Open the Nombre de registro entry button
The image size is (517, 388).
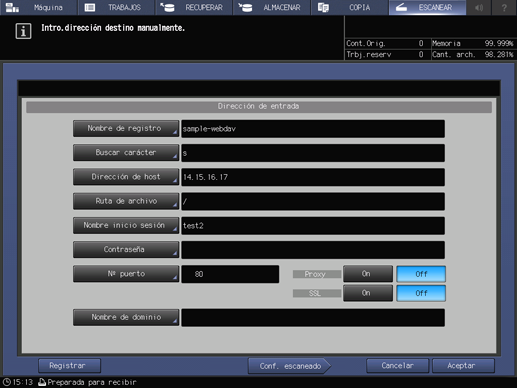126,129
